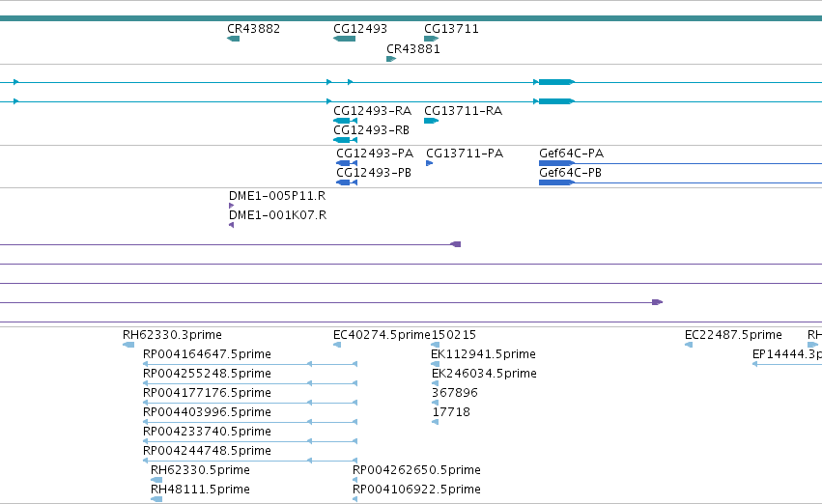Click RP004106922.5prime EST label
Viewport: 822px width, 504px height.
point(416,490)
